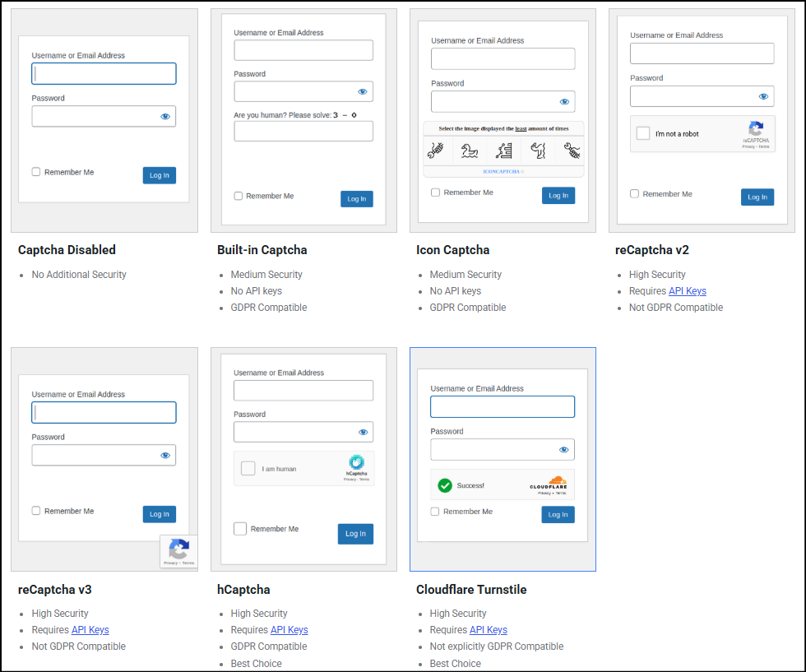Click the hCaptcha logo in the widget
Image resolution: width=806 pixels, height=672 pixels.
pyautogui.click(x=356, y=462)
